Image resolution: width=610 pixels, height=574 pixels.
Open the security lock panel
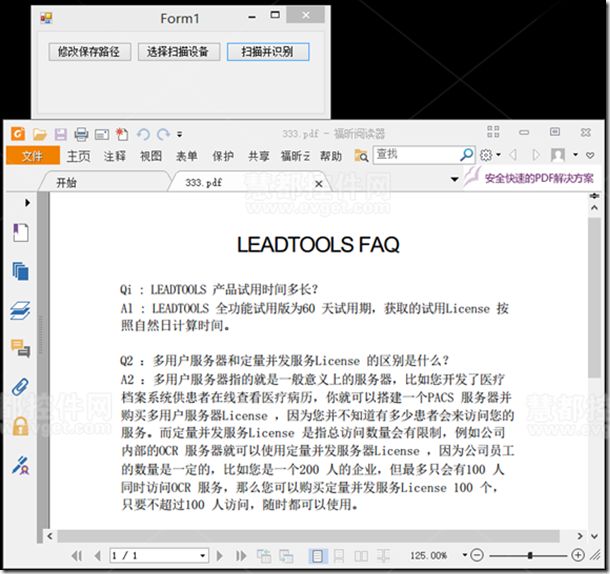pos(21,426)
